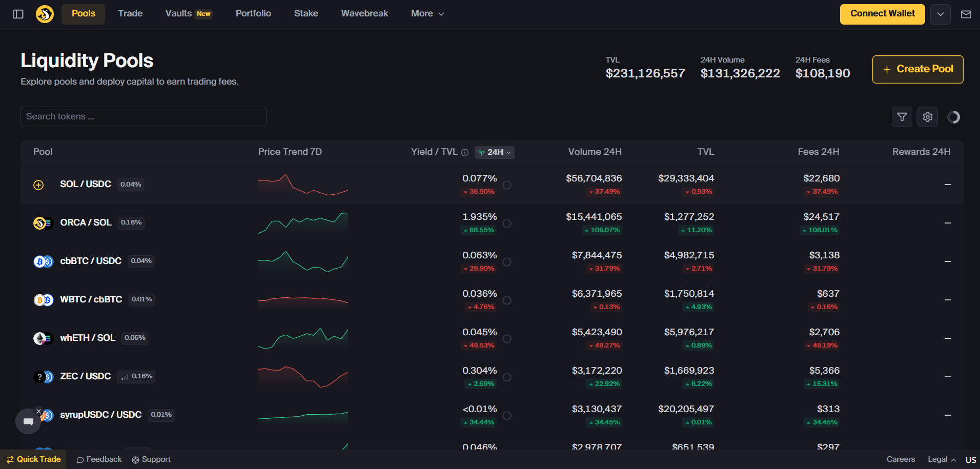
Task: Click the Feedback link
Action: [x=99, y=459]
